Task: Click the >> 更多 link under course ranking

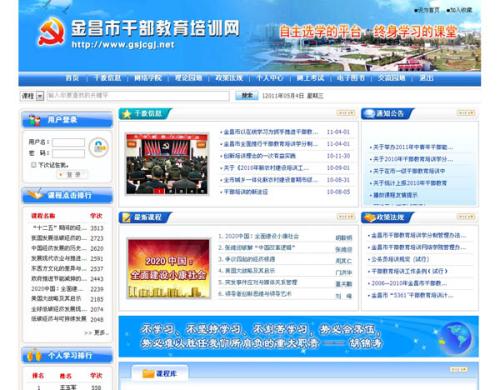Action: [96, 333]
